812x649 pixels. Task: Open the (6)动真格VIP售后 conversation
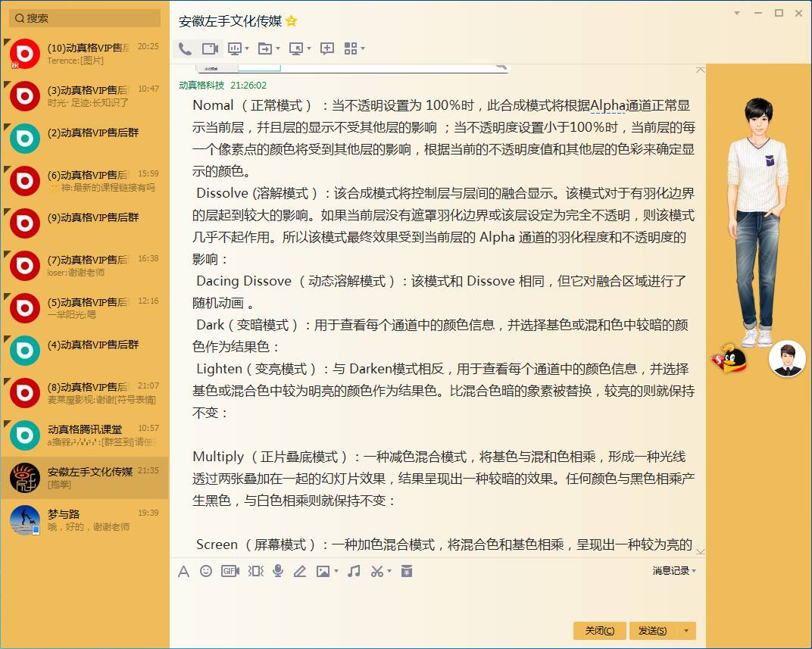tap(85, 181)
